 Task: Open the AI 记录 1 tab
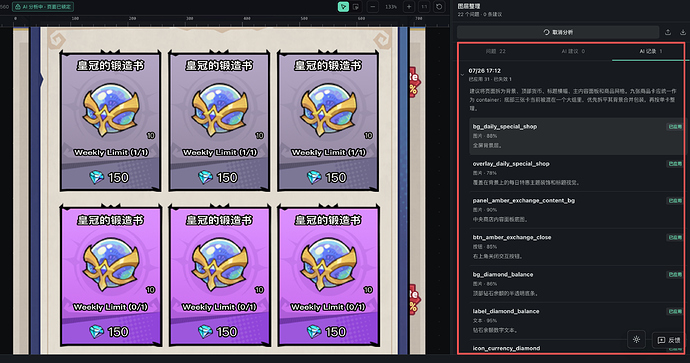[650, 51]
